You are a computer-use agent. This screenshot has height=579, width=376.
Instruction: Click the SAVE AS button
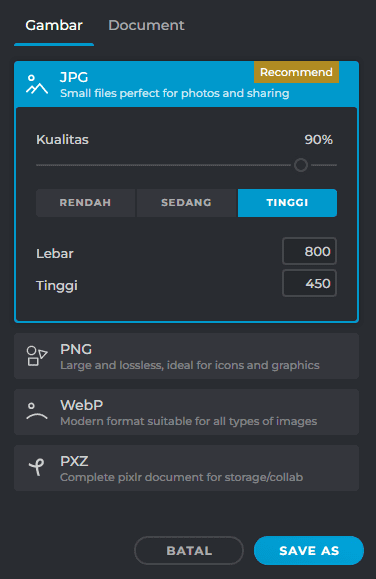[309, 551]
